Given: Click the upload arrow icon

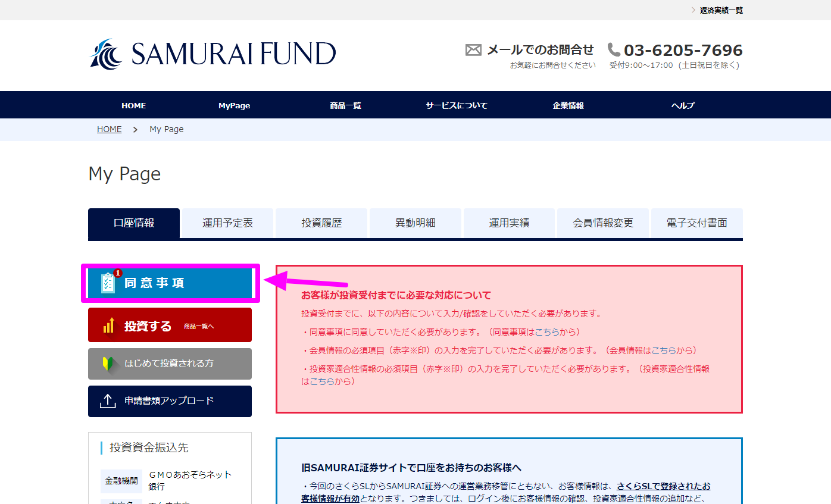Looking at the screenshot, I should click(108, 401).
